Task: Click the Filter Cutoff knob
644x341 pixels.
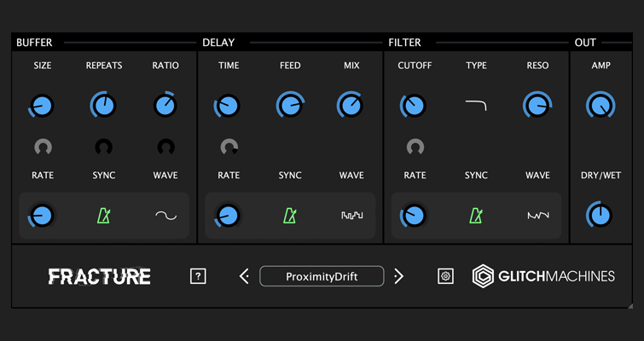Action: tap(414, 106)
